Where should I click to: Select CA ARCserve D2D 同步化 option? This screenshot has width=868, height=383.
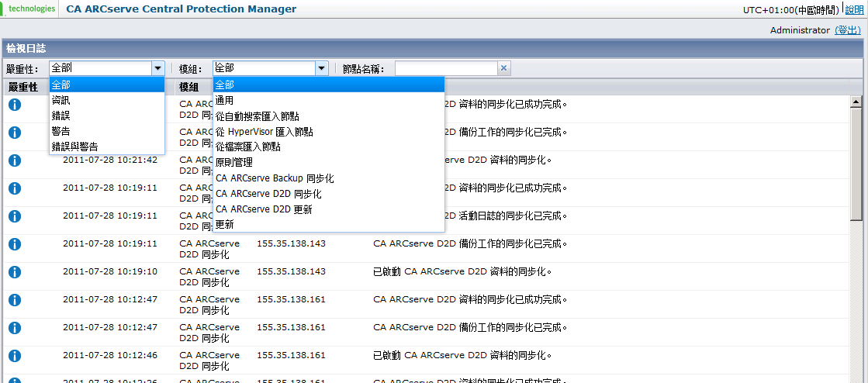329,194
